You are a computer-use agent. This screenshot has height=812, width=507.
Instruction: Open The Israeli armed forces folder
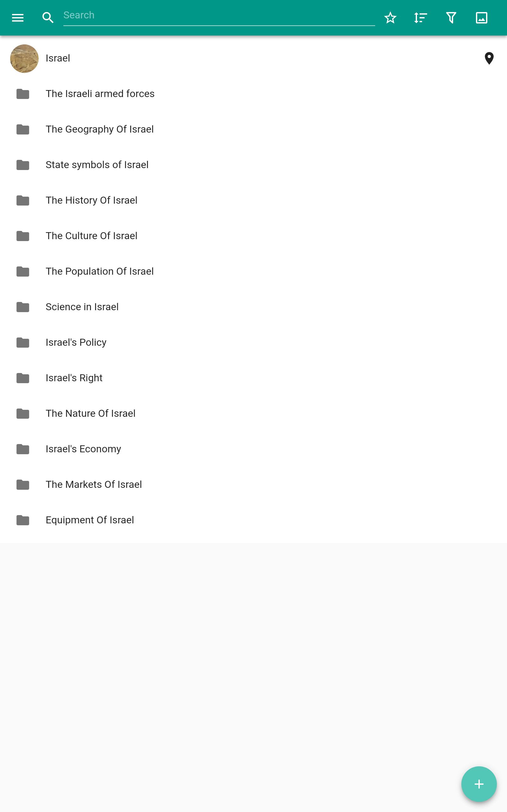pos(100,94)
